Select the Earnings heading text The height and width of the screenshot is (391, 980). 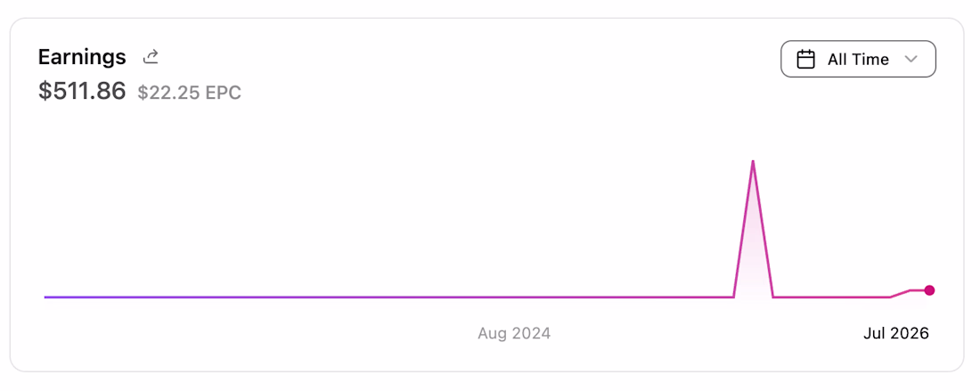(x=82, y=58)
